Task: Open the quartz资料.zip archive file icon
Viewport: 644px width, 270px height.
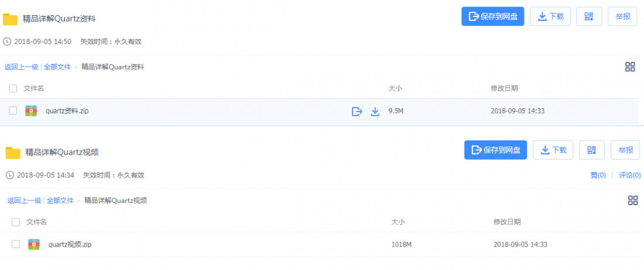Action: tap(31, 110)
